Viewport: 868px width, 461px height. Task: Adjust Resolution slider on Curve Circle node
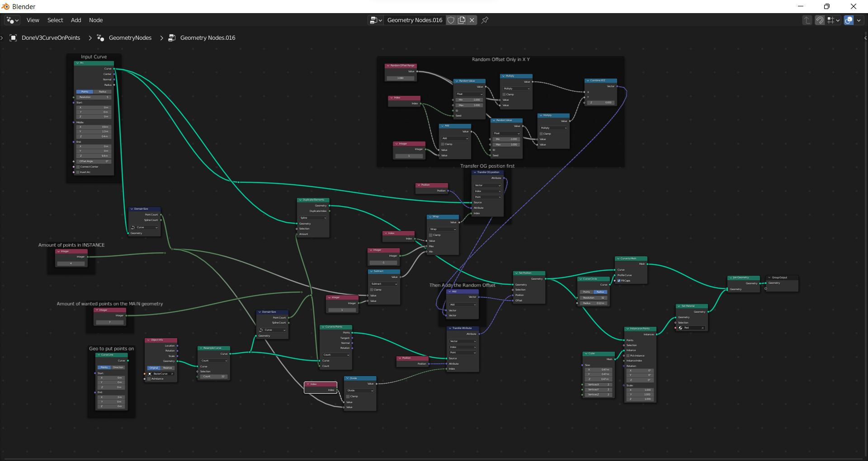coord(594,298)
